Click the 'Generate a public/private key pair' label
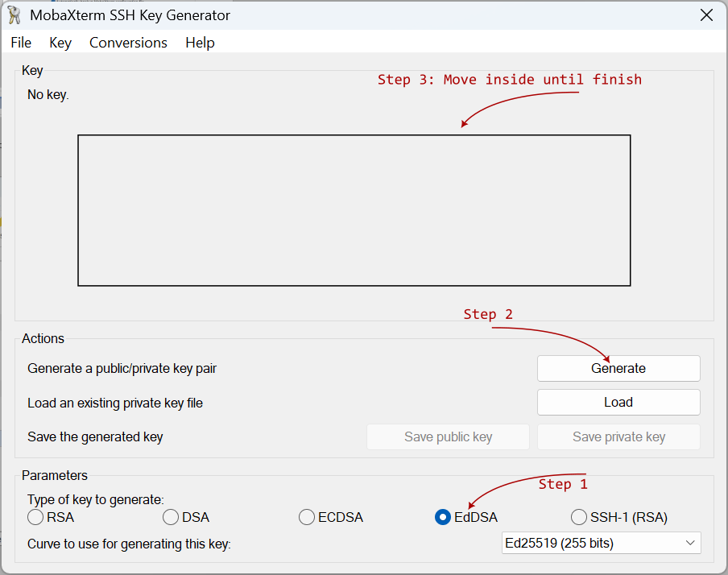Screen dimensions: 728x575 pyautogui.click(x=122, y=369)
